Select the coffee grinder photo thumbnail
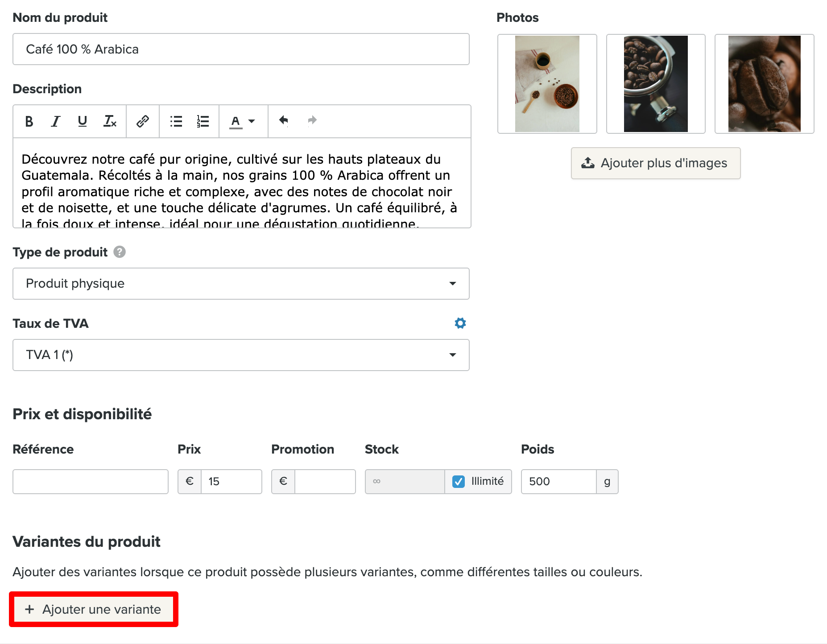827x644 pixels. click(655, 84)
